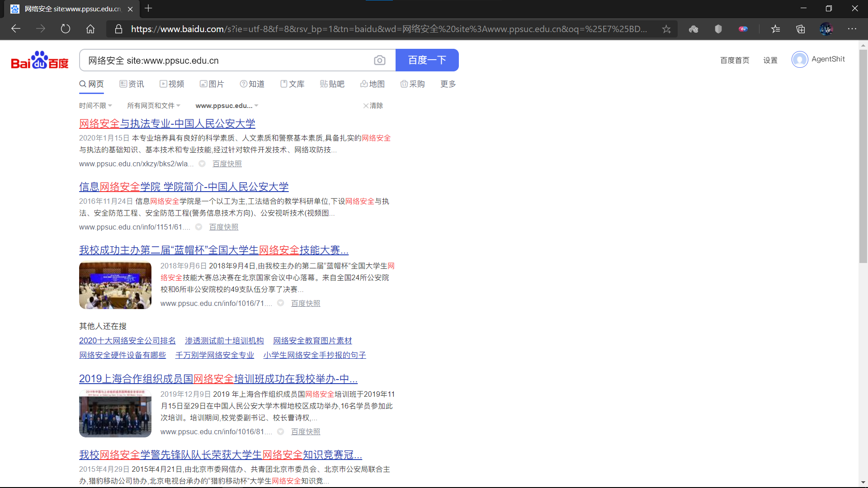Expand the www.ppsuc.edu site filter dropdown
Image resolution: width=868 pixels, height=488 pixels.
pos(226,106)
